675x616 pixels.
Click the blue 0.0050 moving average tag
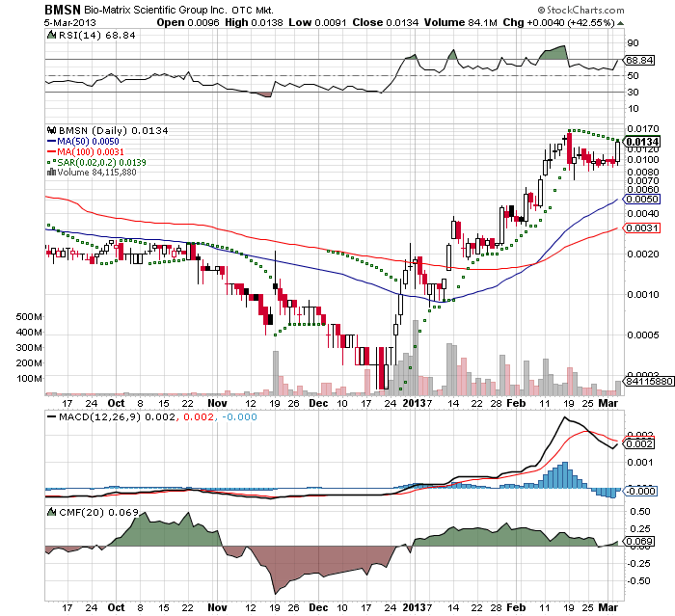[641, 199]
